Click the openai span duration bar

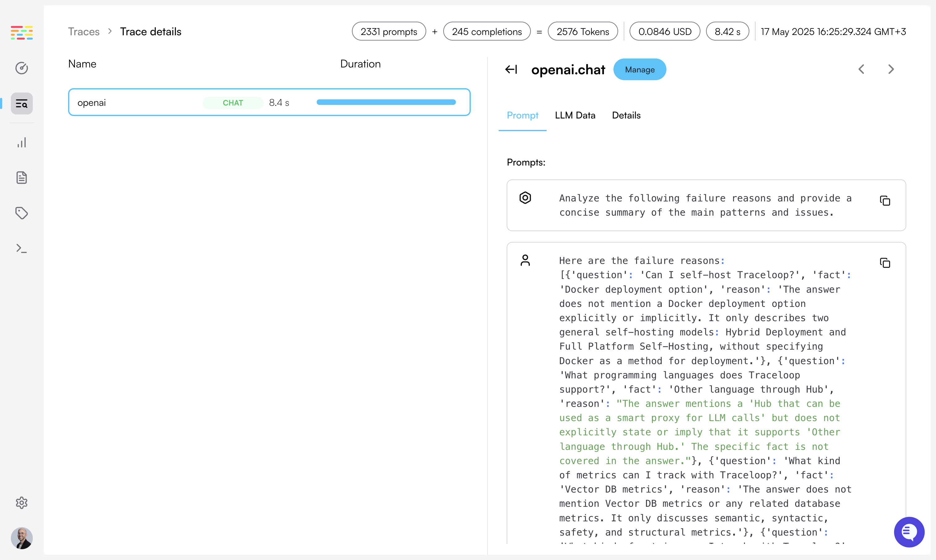[386, 102]
